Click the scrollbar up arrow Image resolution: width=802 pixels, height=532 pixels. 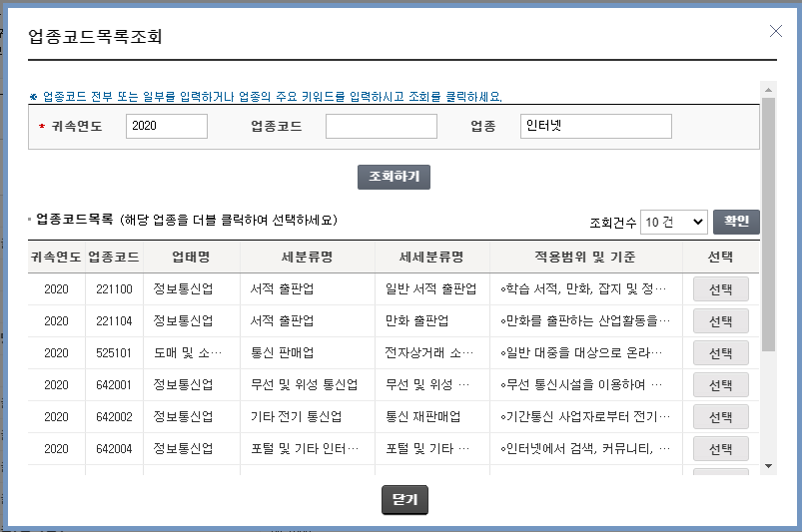[768, 90]
